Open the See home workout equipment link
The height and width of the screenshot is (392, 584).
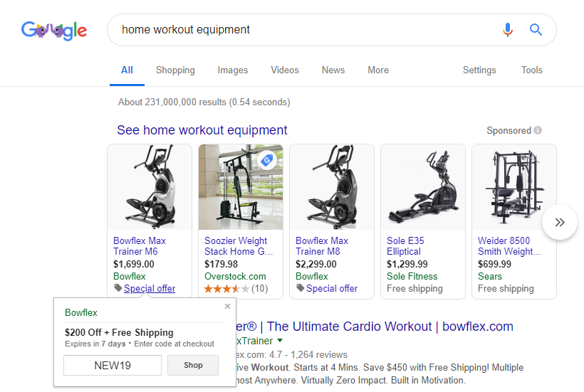click(202, 130)
